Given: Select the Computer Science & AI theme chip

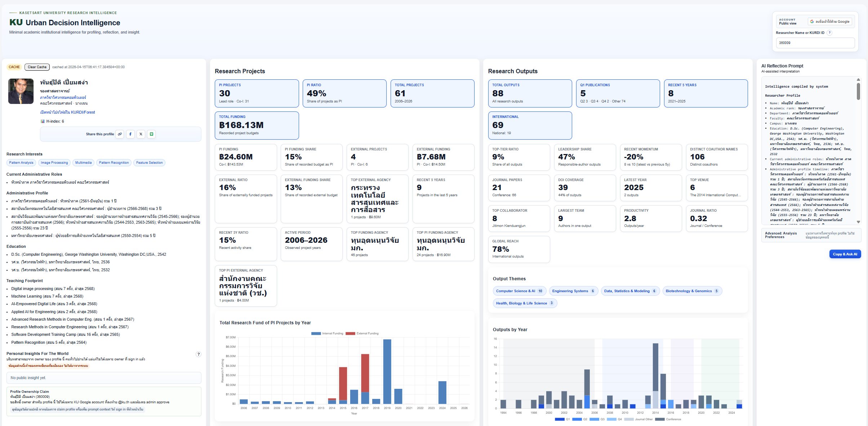Looking at the screenshot, I should (519, 291).
